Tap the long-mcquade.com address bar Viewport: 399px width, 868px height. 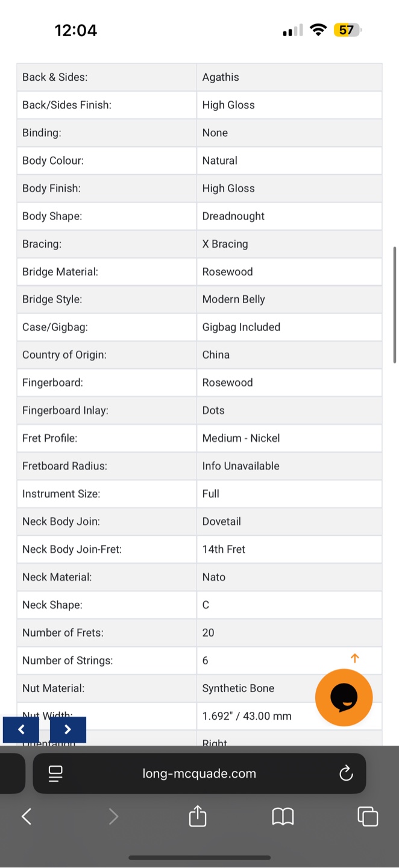coord(199,773)
